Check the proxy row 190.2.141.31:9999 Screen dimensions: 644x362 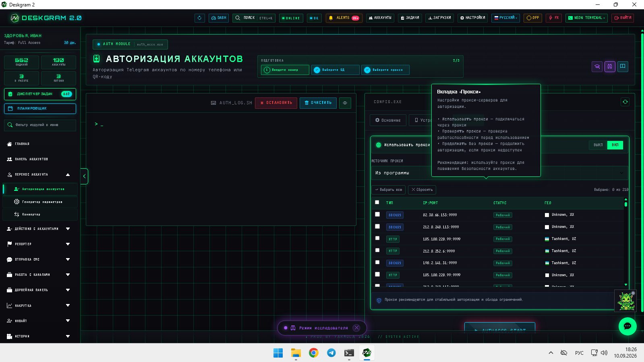click(377, 263)
